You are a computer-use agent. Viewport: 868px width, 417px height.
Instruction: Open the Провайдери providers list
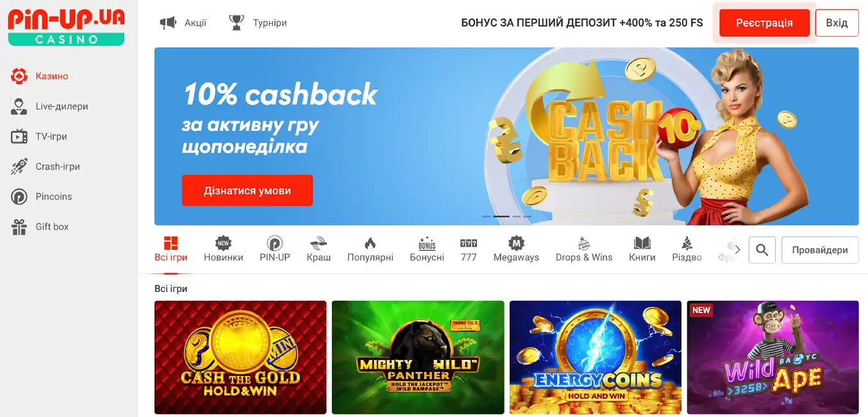click(x=820, y=250)
